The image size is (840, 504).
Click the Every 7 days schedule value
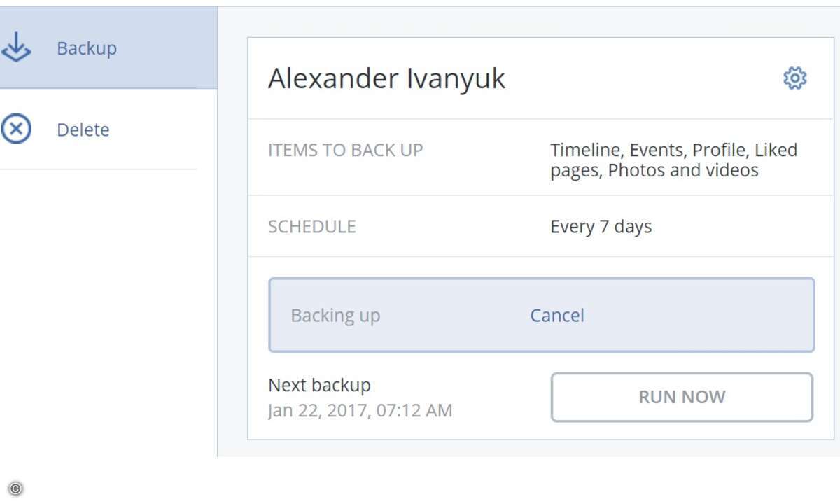point(601,227)
